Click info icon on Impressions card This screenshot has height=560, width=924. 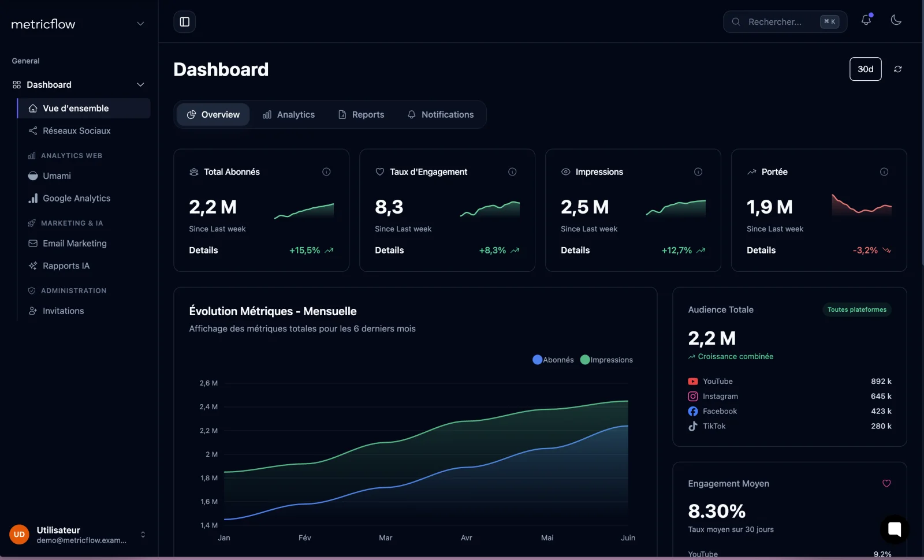[x=698, y=172]
